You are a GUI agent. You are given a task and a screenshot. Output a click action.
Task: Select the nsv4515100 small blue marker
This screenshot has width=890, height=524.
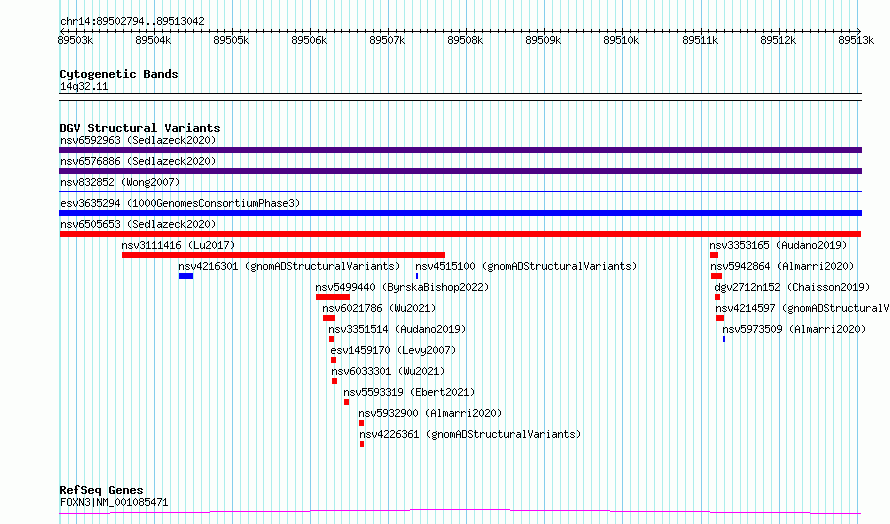417,276
